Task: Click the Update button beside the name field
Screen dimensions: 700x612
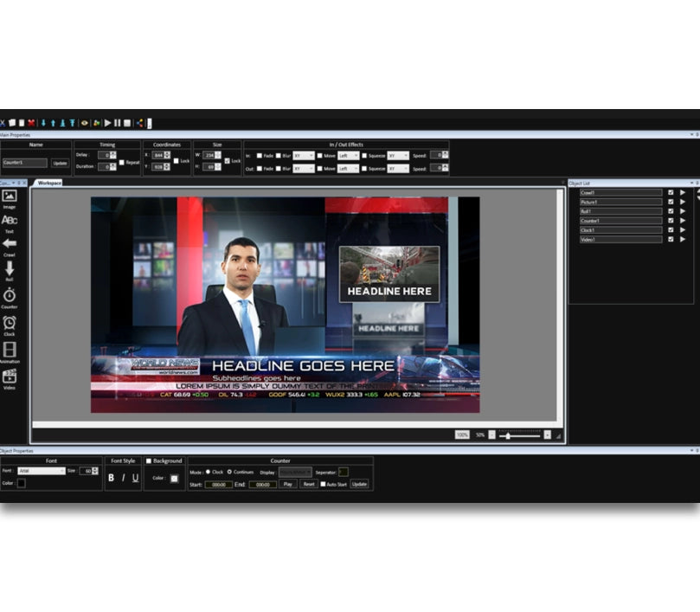Action: click(60, 163)
